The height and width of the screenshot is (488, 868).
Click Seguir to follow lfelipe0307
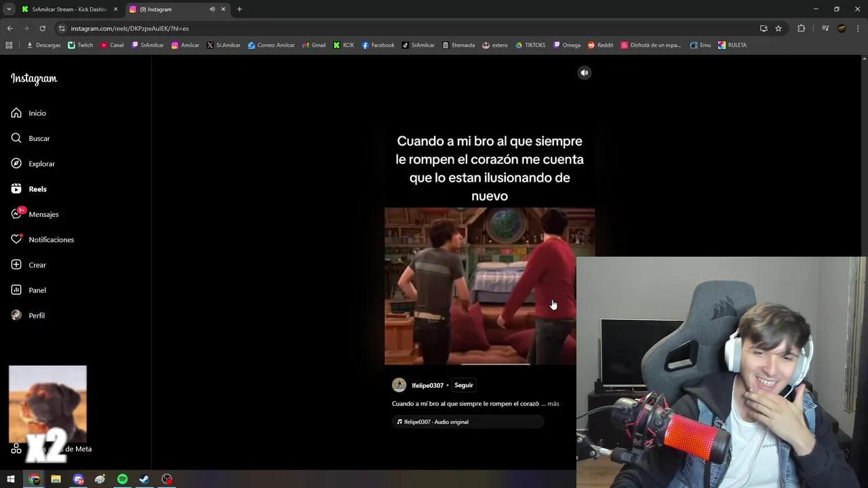(464, 385)
